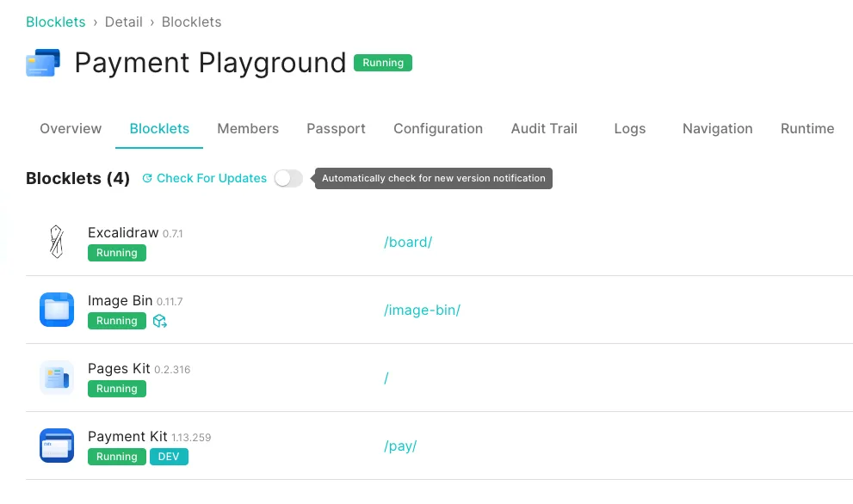Open the Audit Trail tab
The width and height of the screenshot is (853, 504).
click(x=544, y=129)
